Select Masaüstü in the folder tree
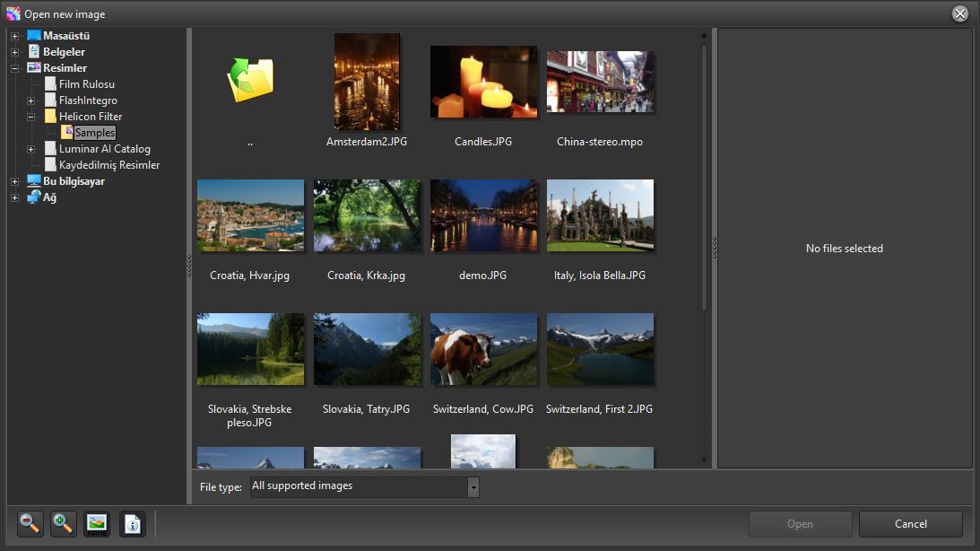 click(x=66, y=36)
